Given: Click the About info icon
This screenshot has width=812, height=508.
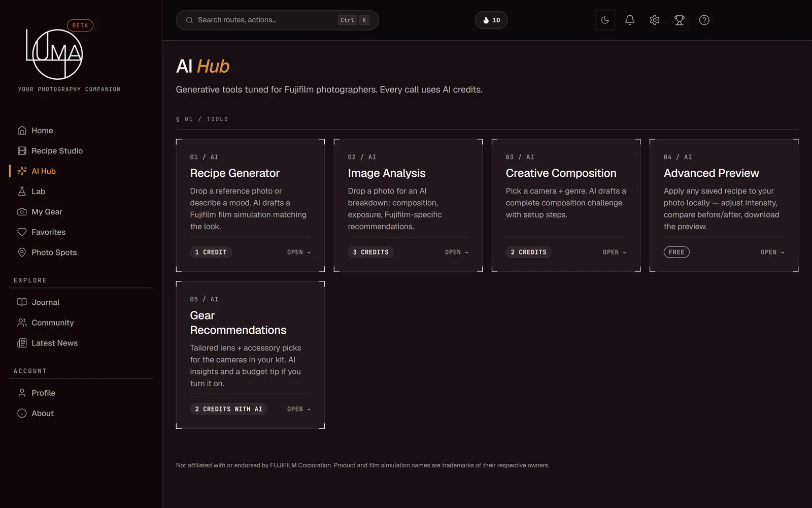Looking at the screenshot, I should point(22,414).
